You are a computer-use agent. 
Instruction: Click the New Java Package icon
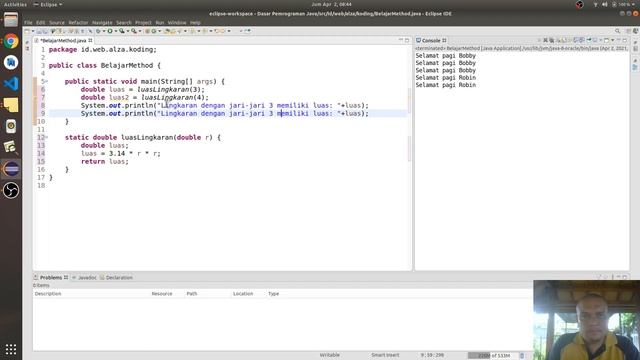pos(147,31)
